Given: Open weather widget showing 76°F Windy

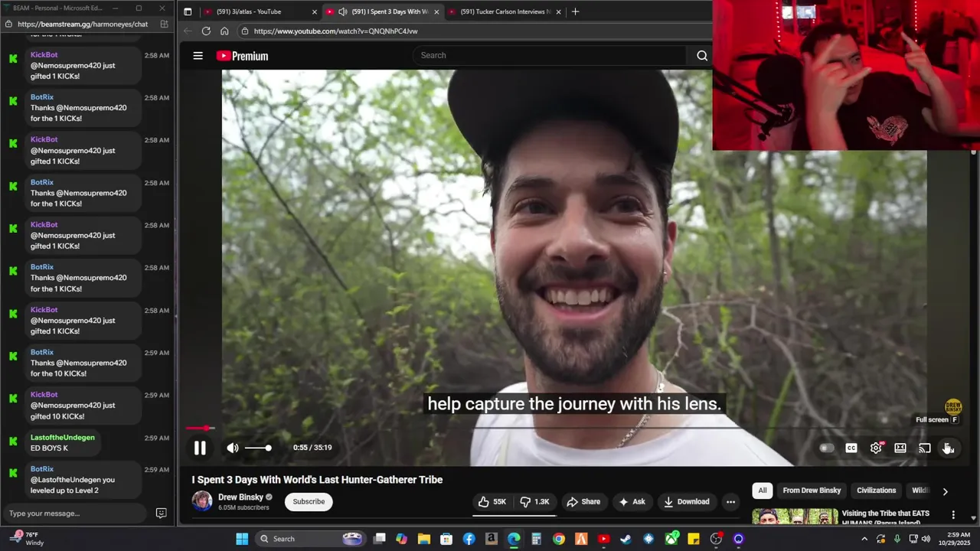Looking at the screenshot, I should pyautogui.click(x=26, y=539).
